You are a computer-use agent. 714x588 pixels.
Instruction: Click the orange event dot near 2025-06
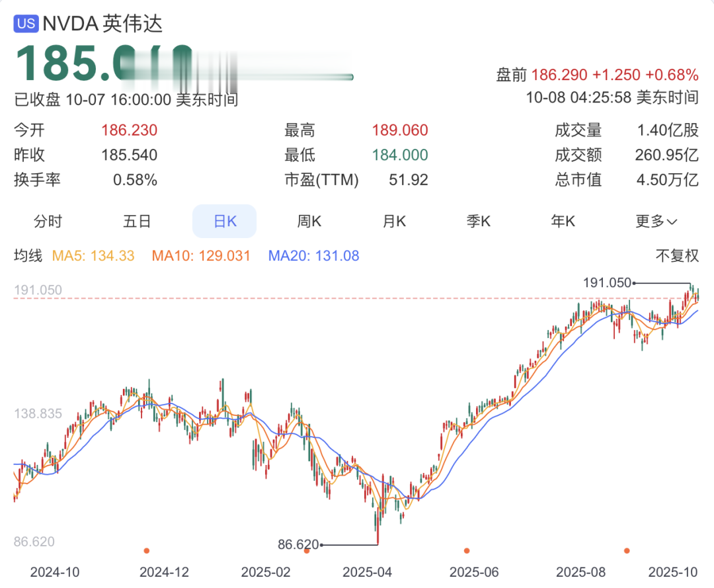coord(467,551)
